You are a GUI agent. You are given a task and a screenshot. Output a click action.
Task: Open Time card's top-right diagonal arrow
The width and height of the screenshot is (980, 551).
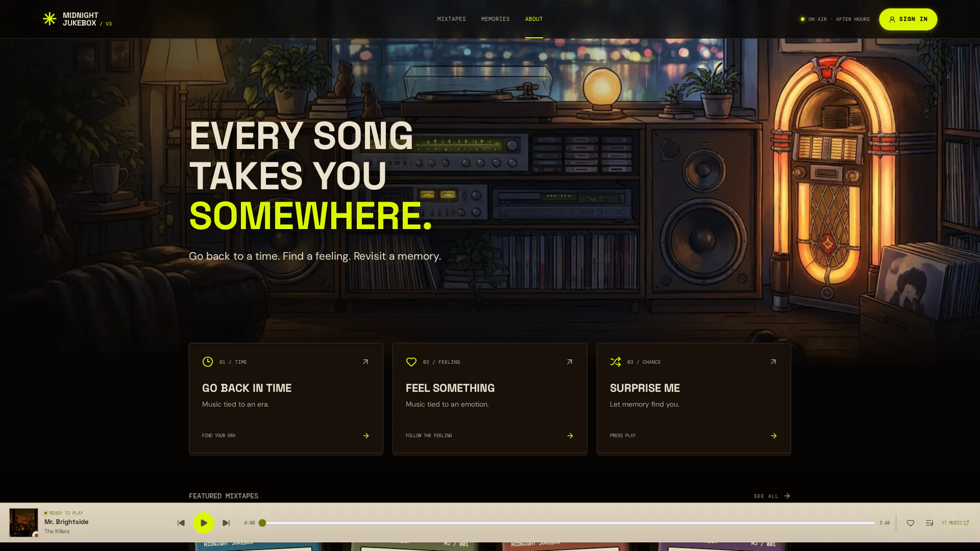pos(365,362)
